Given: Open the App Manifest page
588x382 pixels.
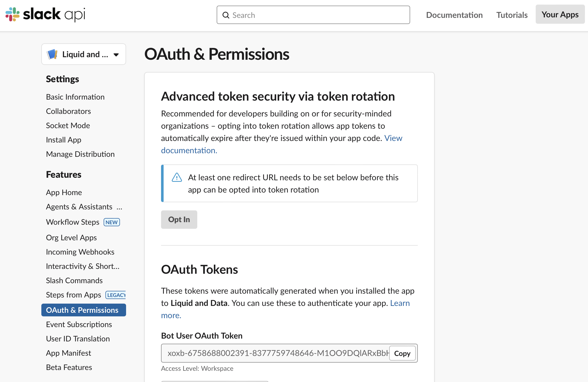Looking at the screenshot, I should pos(68,353).
